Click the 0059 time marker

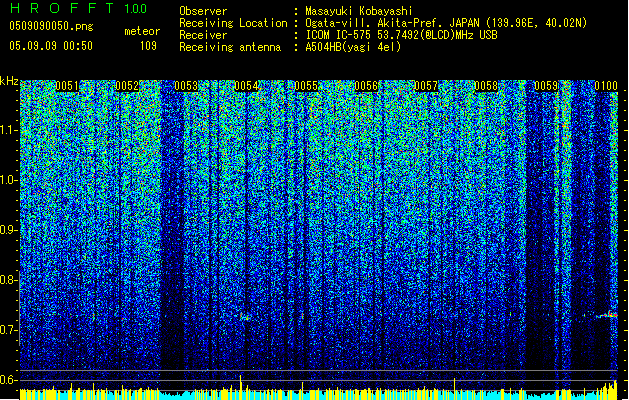[546, 86]
